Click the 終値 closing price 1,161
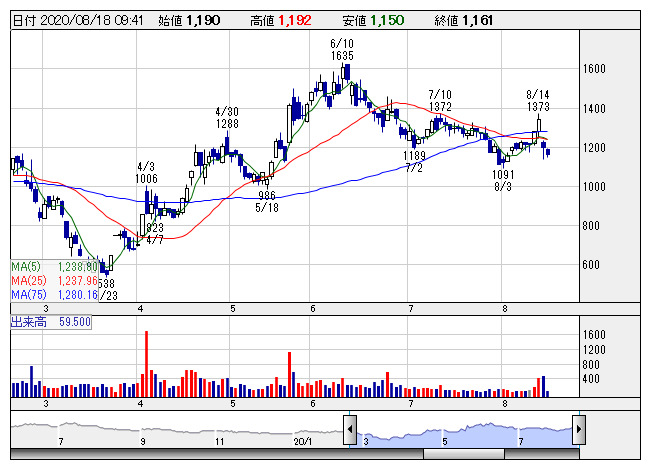This screenshot has width=652, height=469. pos(477,20)
